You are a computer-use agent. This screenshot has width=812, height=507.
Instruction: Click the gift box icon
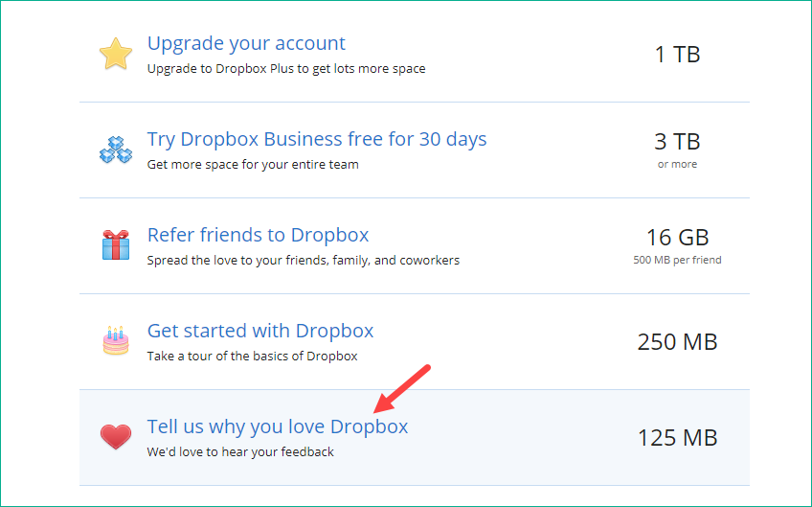point(116,244)
